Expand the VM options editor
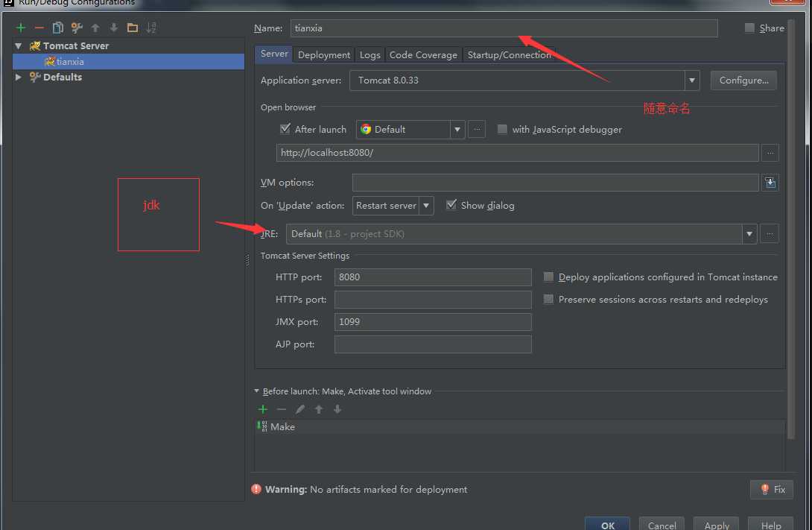 pos(770,183)
